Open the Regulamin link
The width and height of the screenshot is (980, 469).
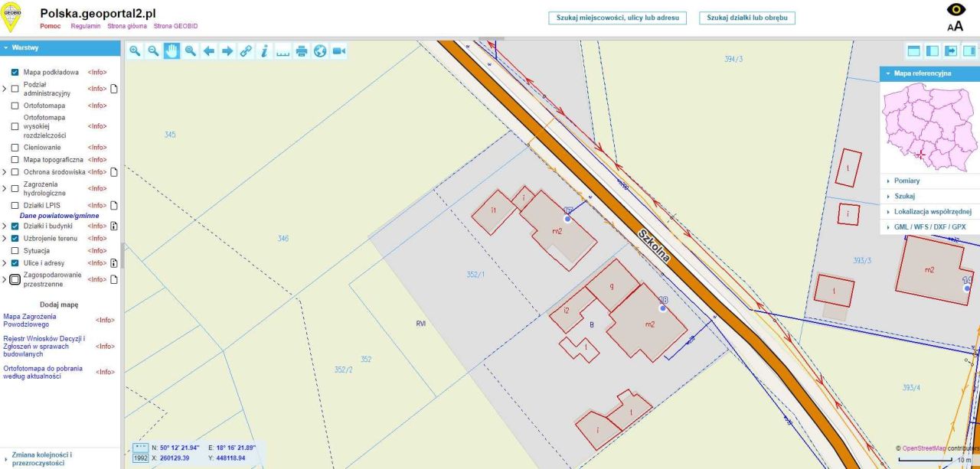point(86,26)
